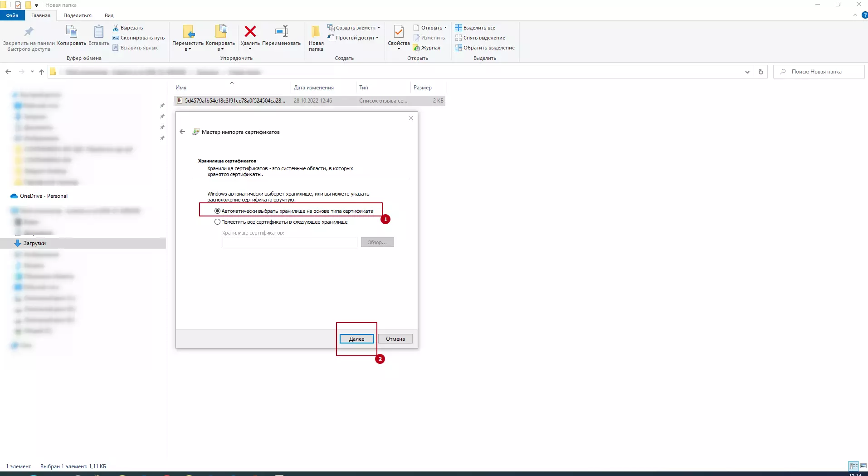Click the Переименовать (rename) icon
This screenshot has width=868, height=476.
click(x=282, y=31)
